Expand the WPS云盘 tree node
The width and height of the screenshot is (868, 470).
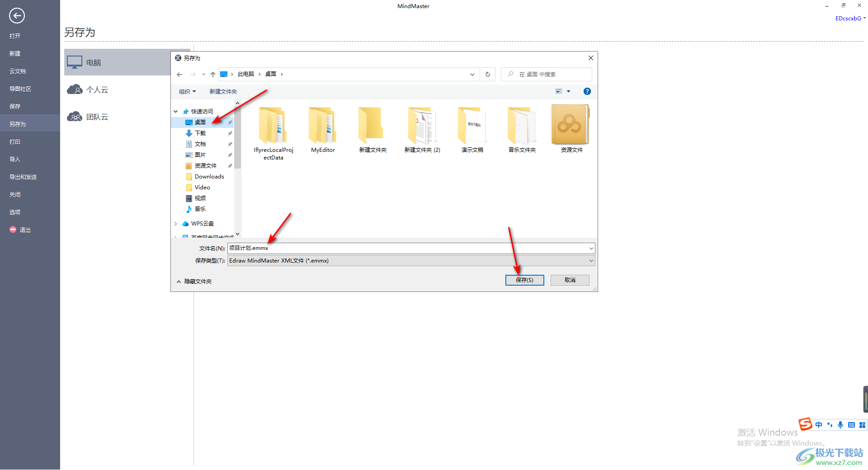[x=176, y=224]
